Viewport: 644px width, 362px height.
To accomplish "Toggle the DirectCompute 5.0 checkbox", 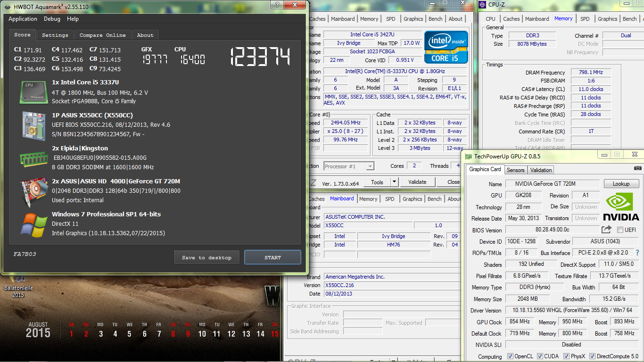I will (592, 356).
